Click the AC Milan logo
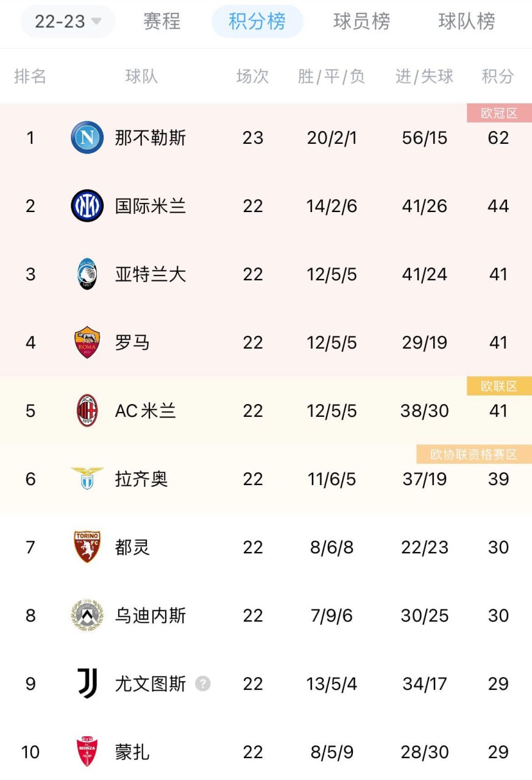532x780 pixels. tap(87, 411)
